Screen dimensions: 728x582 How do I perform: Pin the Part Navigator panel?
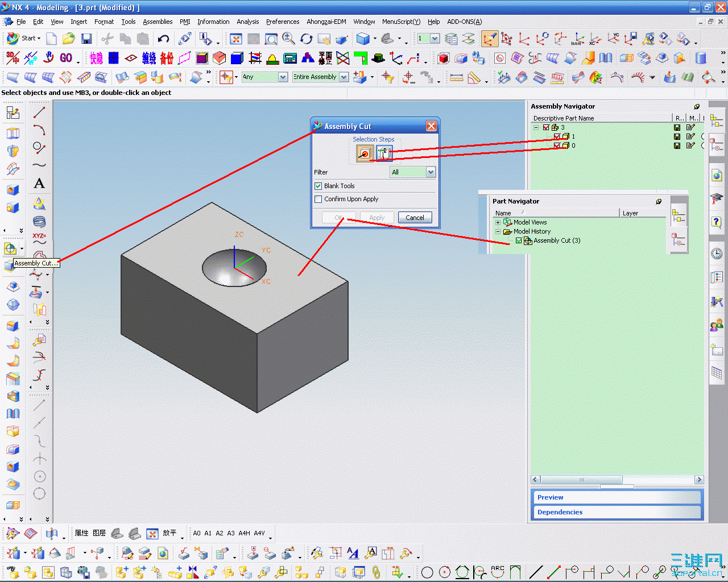tap(659, 201)
